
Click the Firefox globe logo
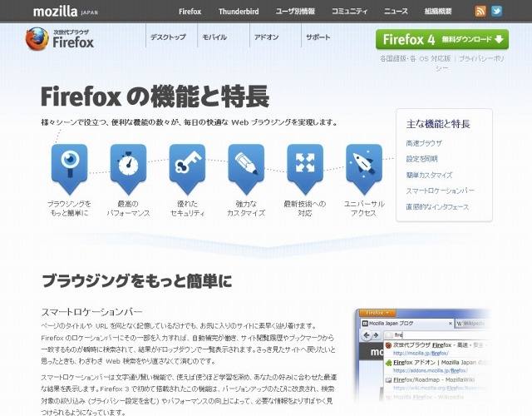(x=37, y=38)
